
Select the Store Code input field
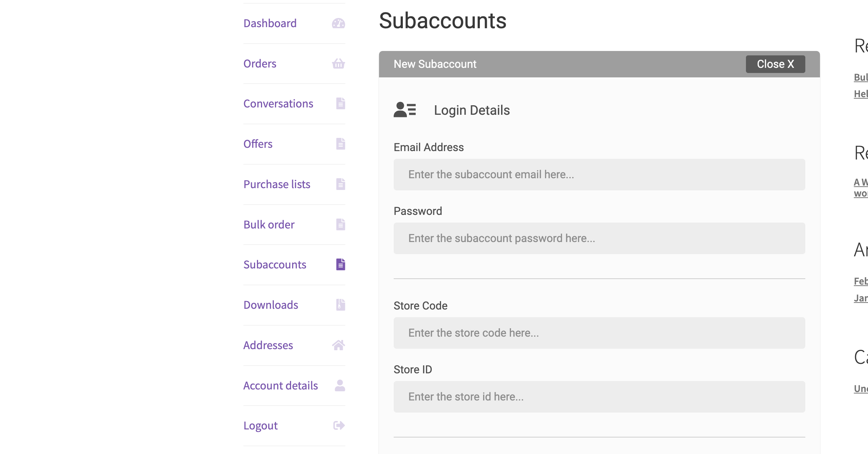(599, 333)
